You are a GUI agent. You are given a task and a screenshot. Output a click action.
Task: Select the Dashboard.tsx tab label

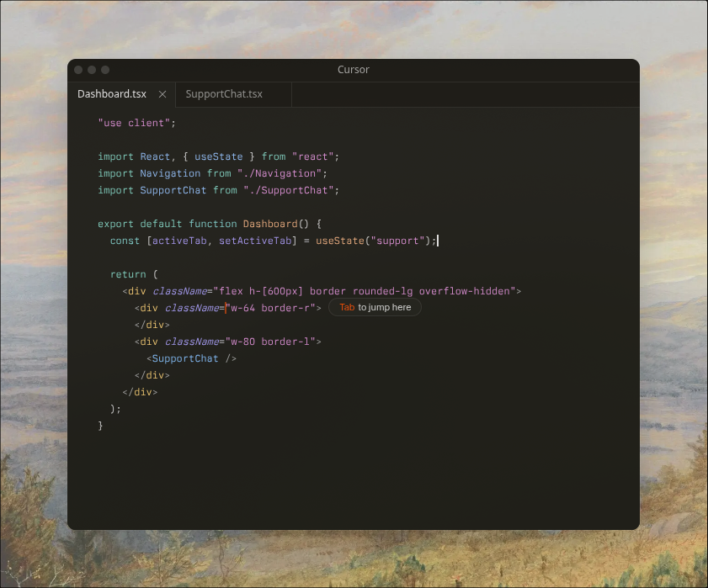coord(112,94)
